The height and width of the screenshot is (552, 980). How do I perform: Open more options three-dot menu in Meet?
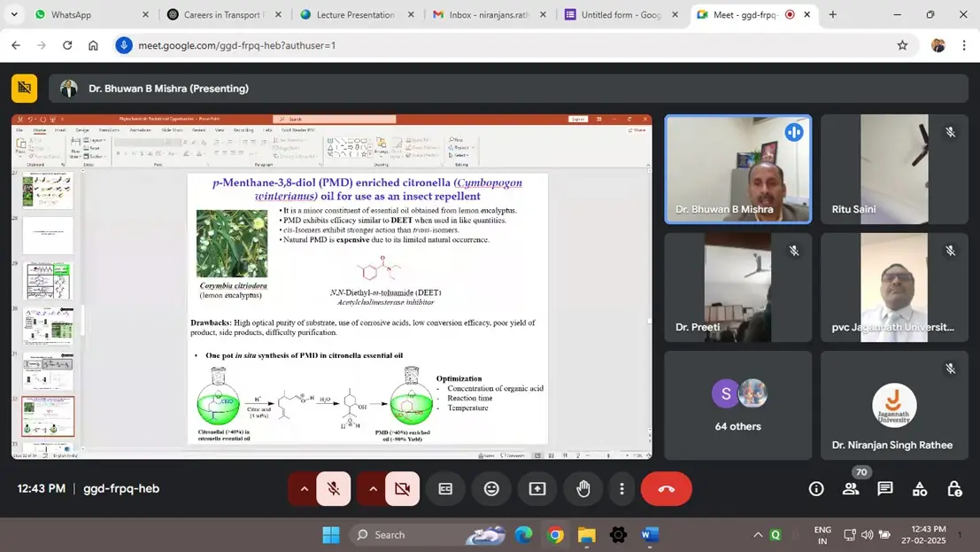tap(621, 489)
